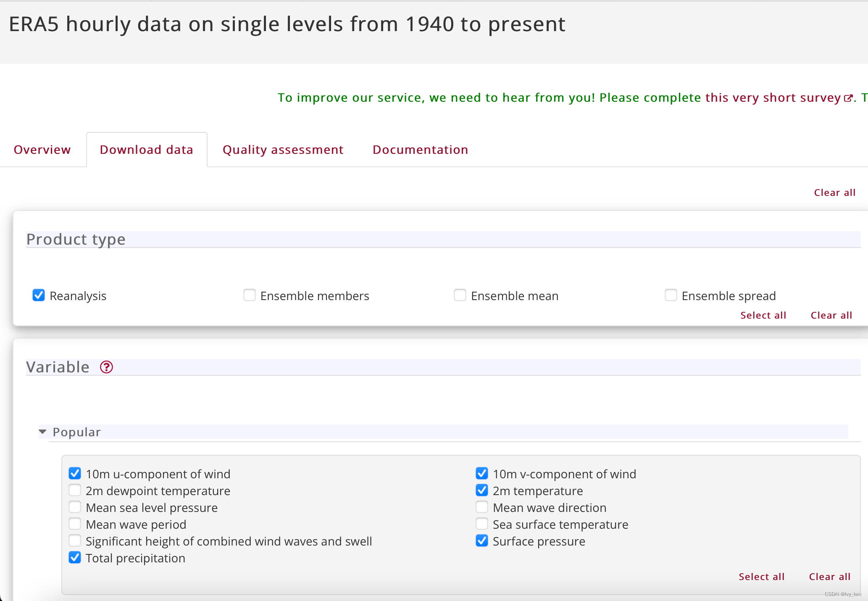Enable Sea surface temperature checkbox
Viewport: 868px width, 601px height.
tap(482, 524)
